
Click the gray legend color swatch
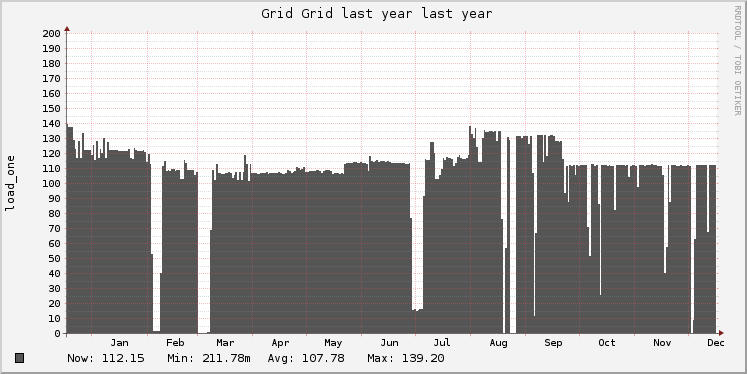pos(20,358)
